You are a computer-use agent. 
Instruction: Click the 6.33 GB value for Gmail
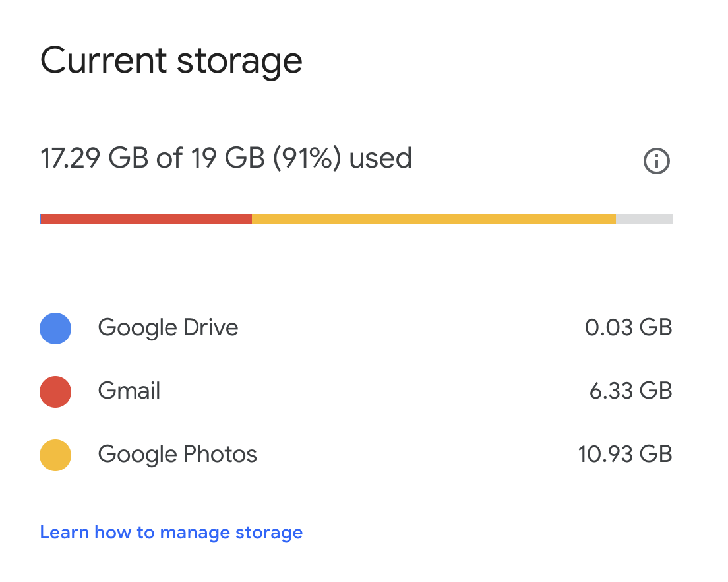630,391
